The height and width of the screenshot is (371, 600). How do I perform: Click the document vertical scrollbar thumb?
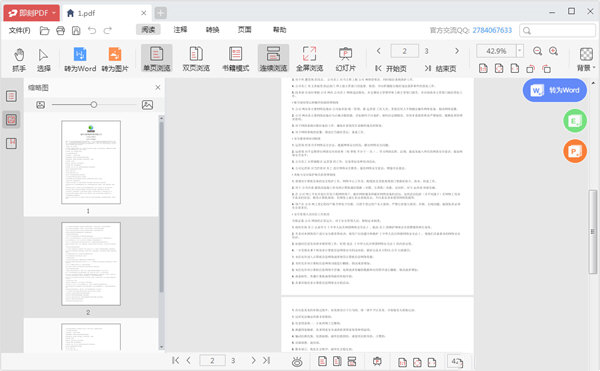[593, 232]
